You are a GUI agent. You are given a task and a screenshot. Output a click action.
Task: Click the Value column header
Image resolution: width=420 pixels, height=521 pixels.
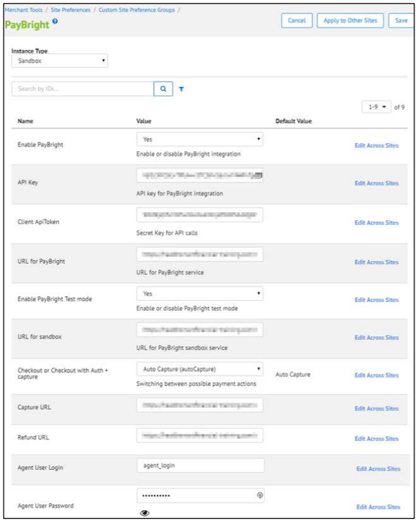[144, 121]
